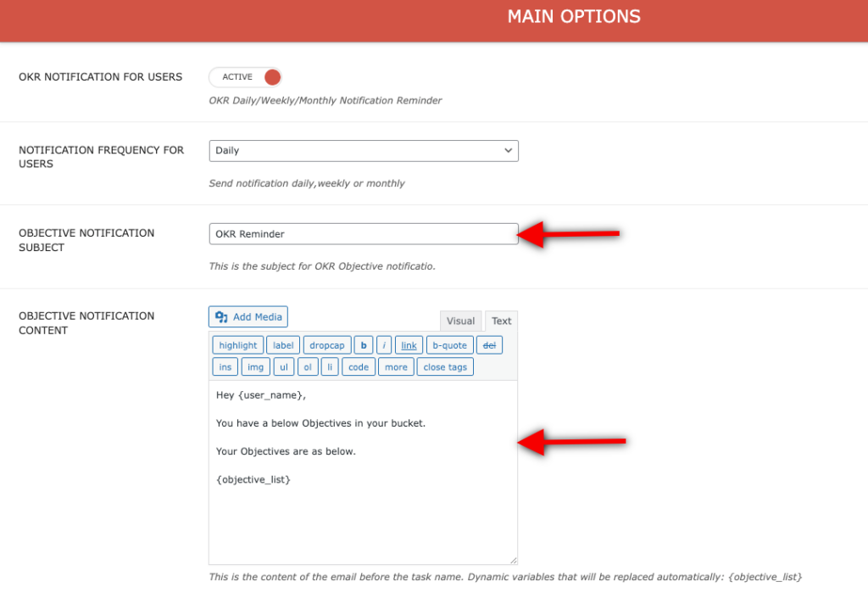Apply italic with the i button

point(385,345)
